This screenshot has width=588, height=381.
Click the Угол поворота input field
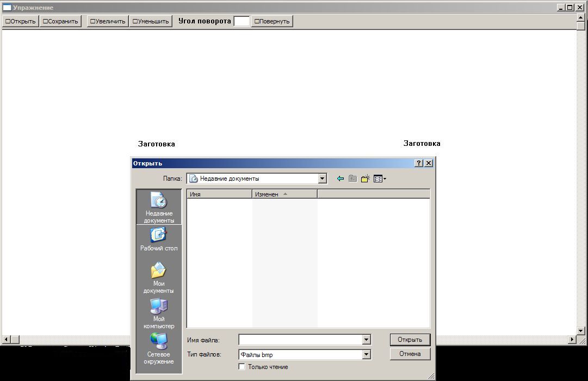pos(242,21)
